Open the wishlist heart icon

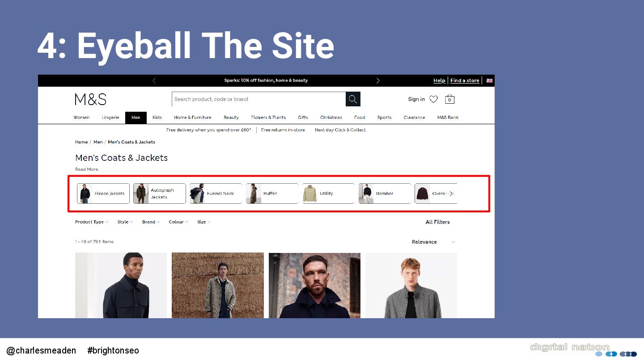point(433,99)
